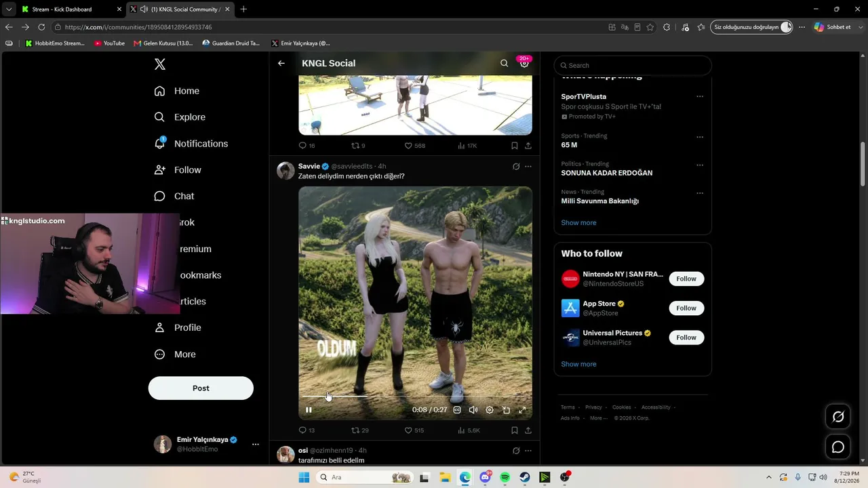Open More in the X sidebar
The image size is (868, 488).
175,354
